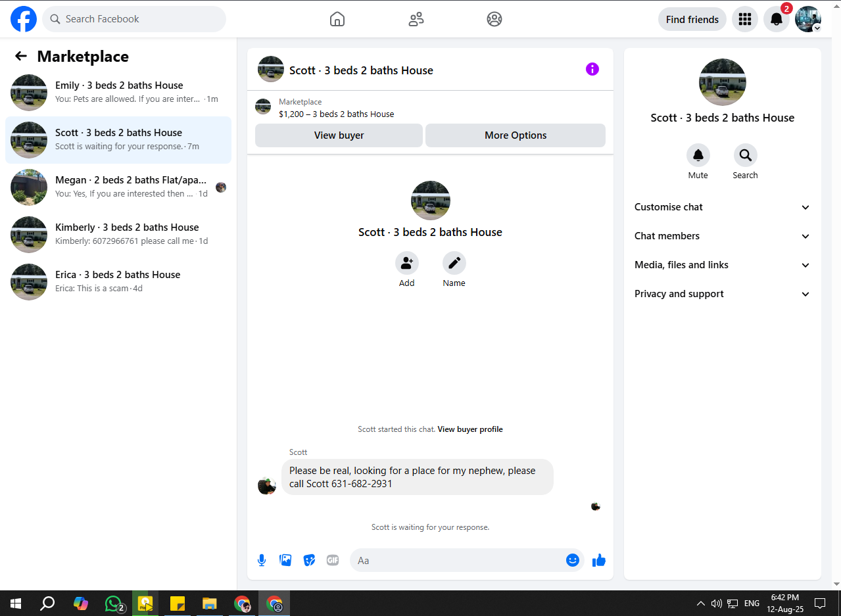Open the account profile picture menu
This screenshot has width=841, height=616.
(808, 19)
